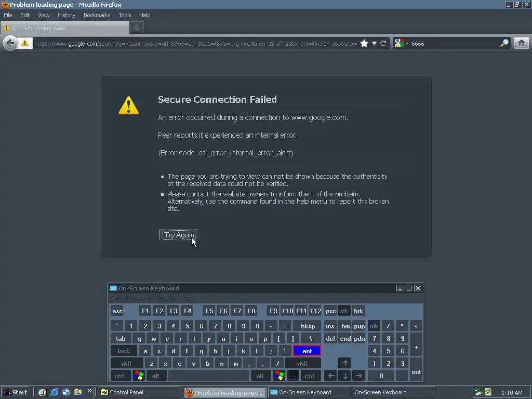Expand quick launch overflow chevron
The width and height of the screenshot is (532, 399).
pyautogui.click(x=89, y=391)
